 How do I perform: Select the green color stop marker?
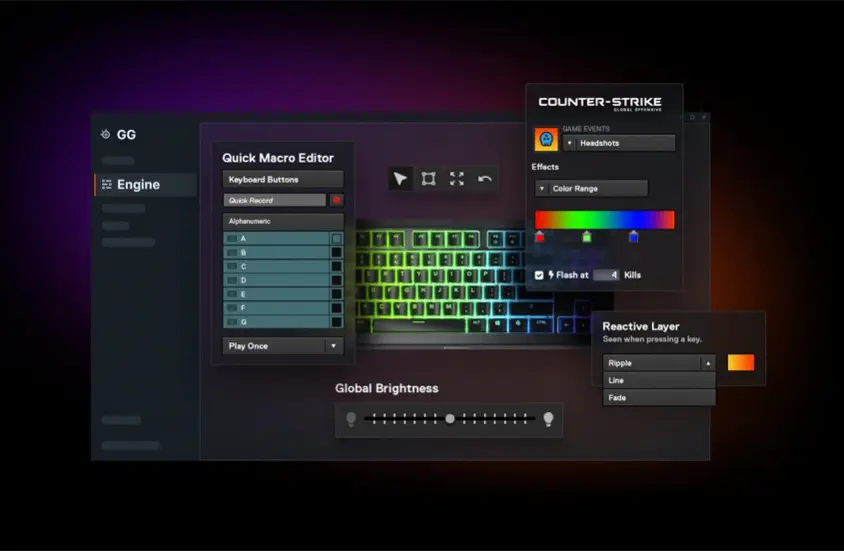(x=587, y=236)
